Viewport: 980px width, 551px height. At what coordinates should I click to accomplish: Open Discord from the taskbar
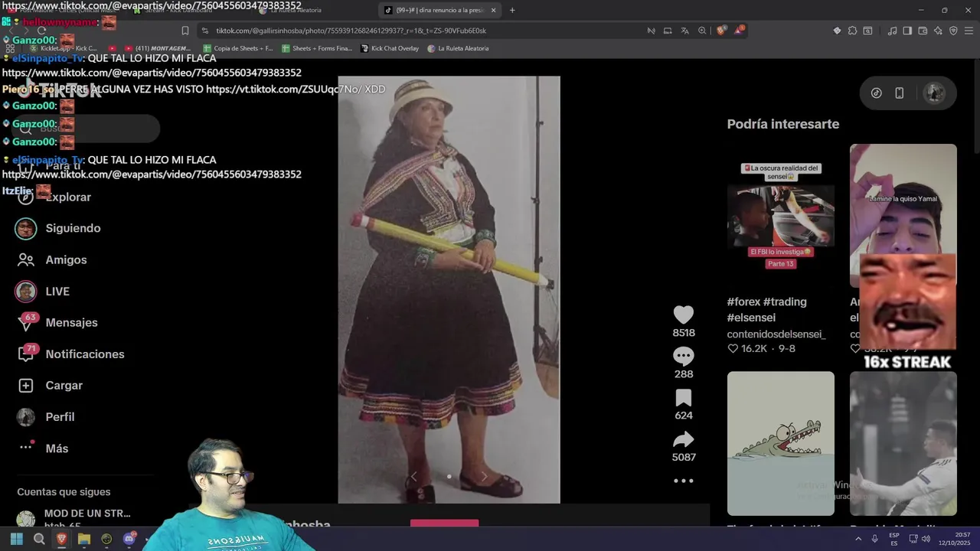(x=129, y=540)
